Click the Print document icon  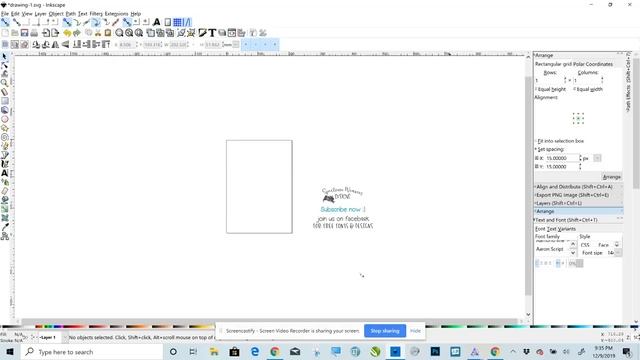pyautogui.click(x=34, y=33)
